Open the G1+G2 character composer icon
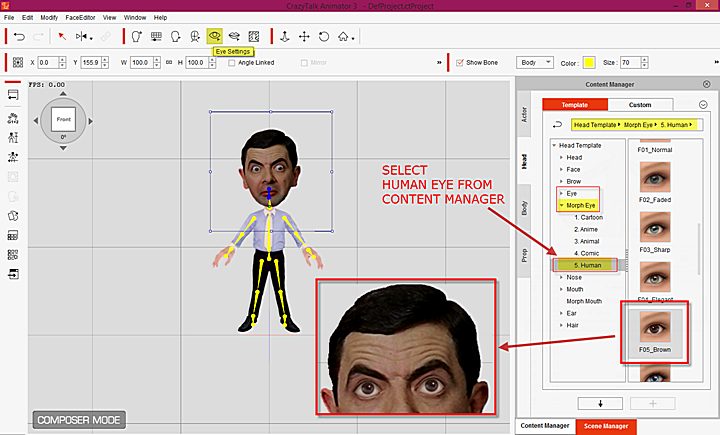 13,119
